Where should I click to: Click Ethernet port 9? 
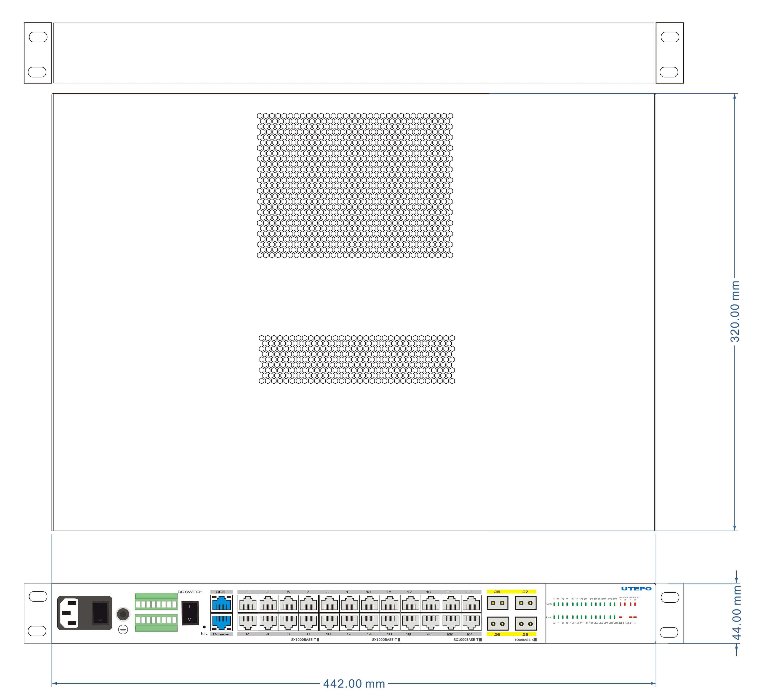pos(329,604)
